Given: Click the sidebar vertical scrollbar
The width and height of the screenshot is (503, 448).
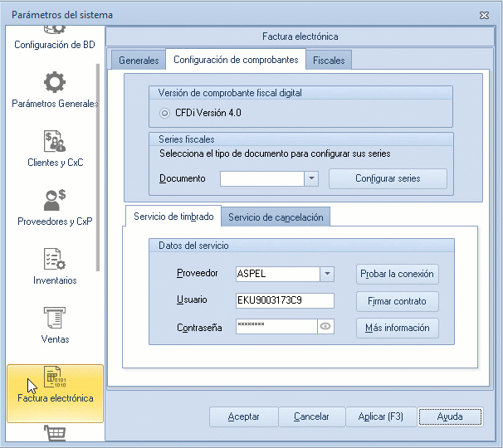Looking at the screenshot, I should (x=98, y=168).
